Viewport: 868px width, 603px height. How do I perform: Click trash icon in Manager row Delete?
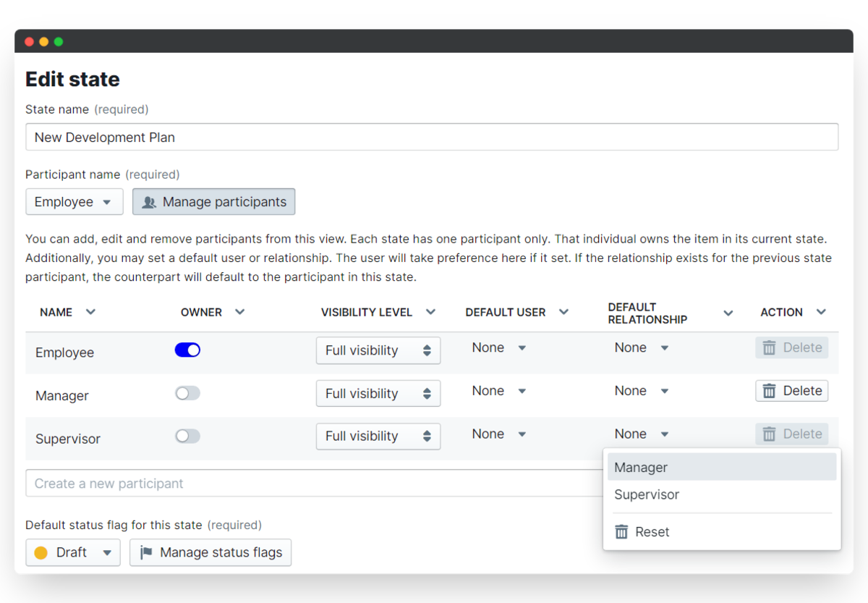(x=770, y=391)
